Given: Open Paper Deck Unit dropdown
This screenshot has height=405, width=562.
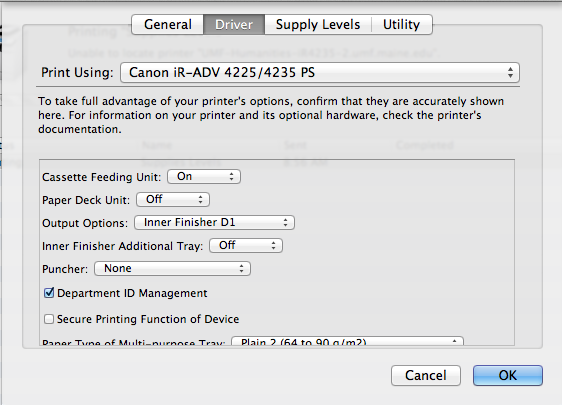Looking at the screenshot, I should click(x=173, y=200).
